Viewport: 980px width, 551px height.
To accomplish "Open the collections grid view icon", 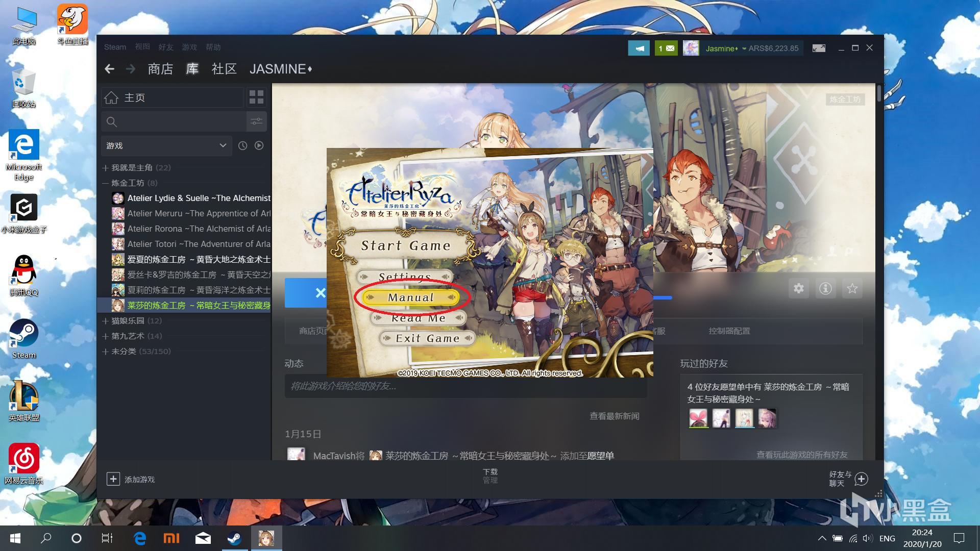I will (256, 97).
